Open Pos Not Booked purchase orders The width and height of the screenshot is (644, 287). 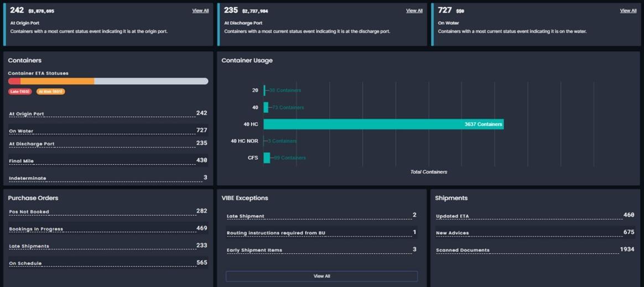click(x=108, y=211)
